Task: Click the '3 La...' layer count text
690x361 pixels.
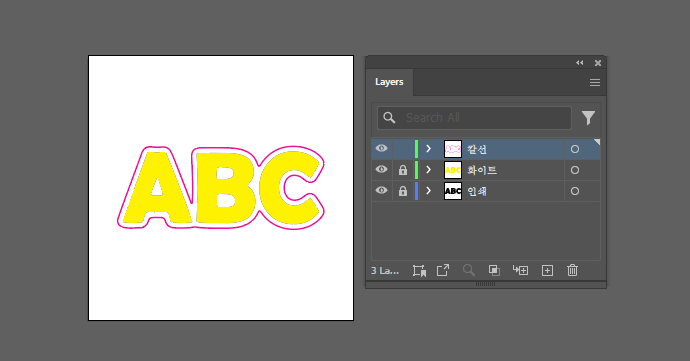Action: (385, 271)
